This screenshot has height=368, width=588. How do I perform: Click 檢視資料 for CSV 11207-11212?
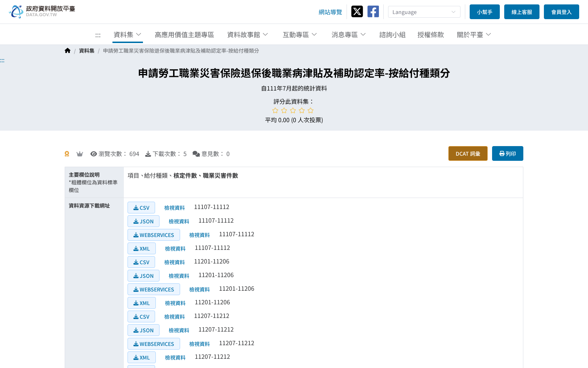pyautogui.click(x=175, y=317)
